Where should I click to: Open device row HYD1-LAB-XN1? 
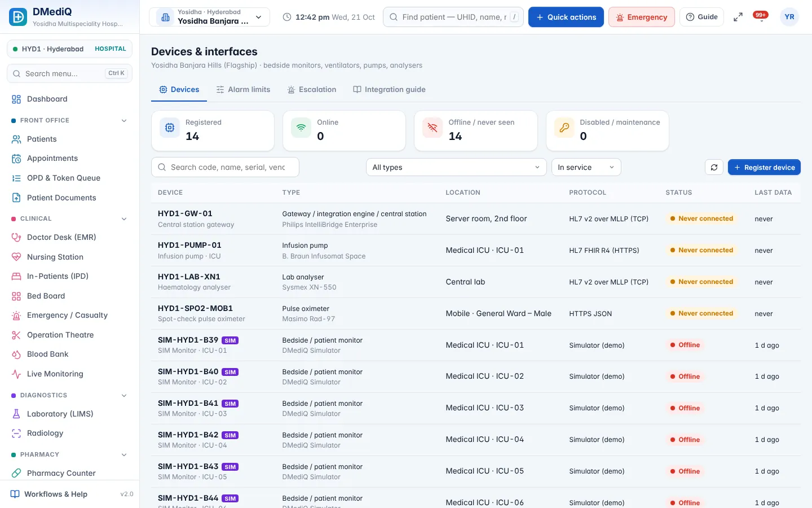pyautogui.click(x=476, y=282)
